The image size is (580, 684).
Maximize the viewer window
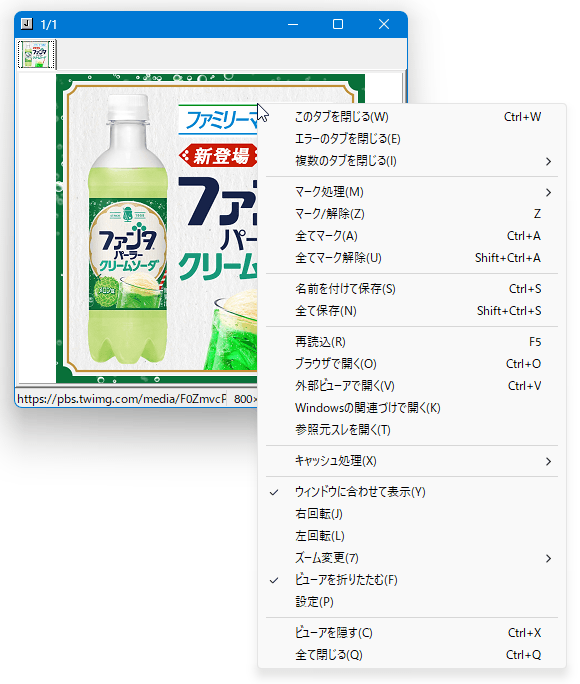338,24
